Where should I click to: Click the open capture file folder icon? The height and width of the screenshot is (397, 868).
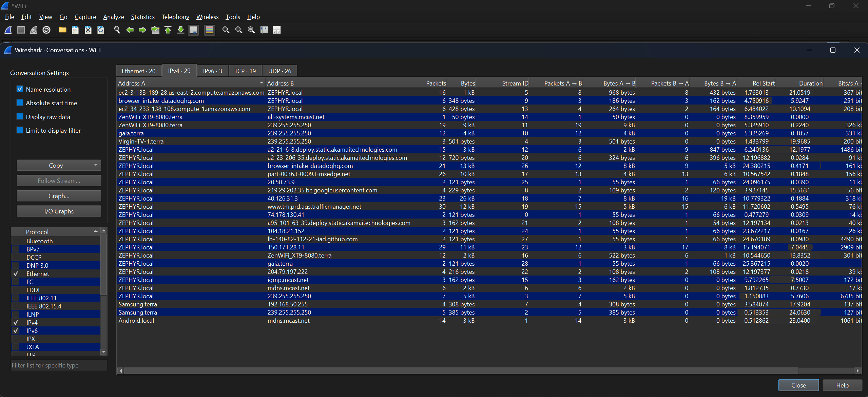pos(62,30)
